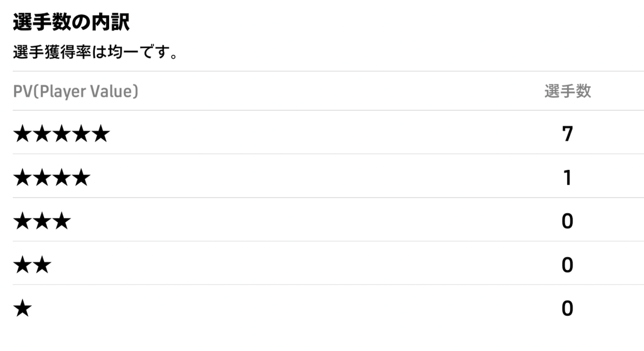Click the leftmost star in the five-star row
Image resolution: width=644 pixels, height=351 pixels.
(22, 134)
